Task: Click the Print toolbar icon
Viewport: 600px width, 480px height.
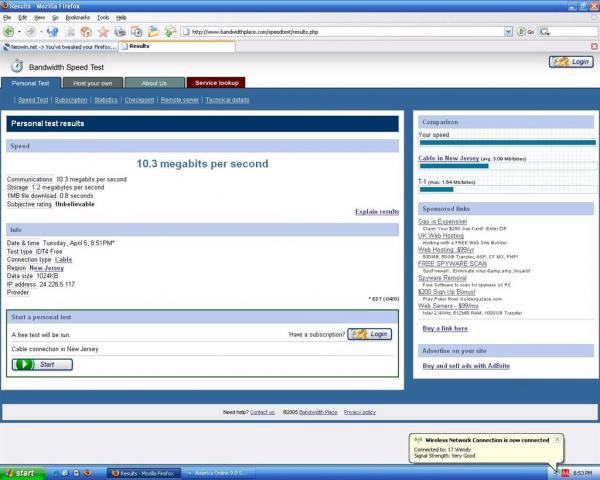Action: coord(120,32)
